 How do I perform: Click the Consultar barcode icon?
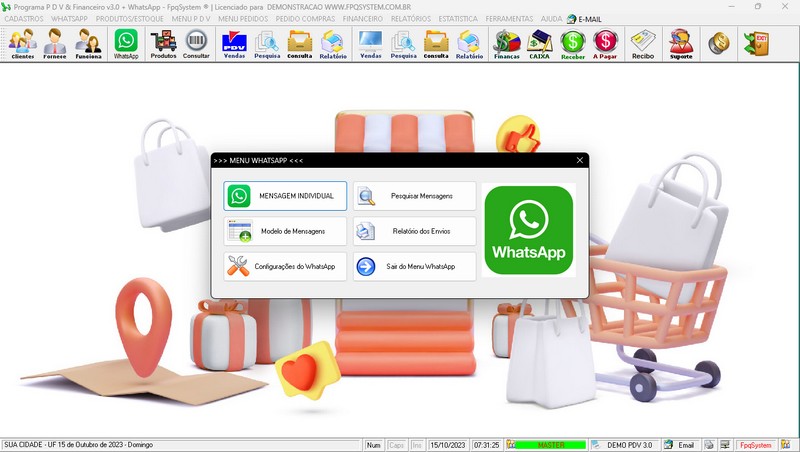(x=196, y=44)
